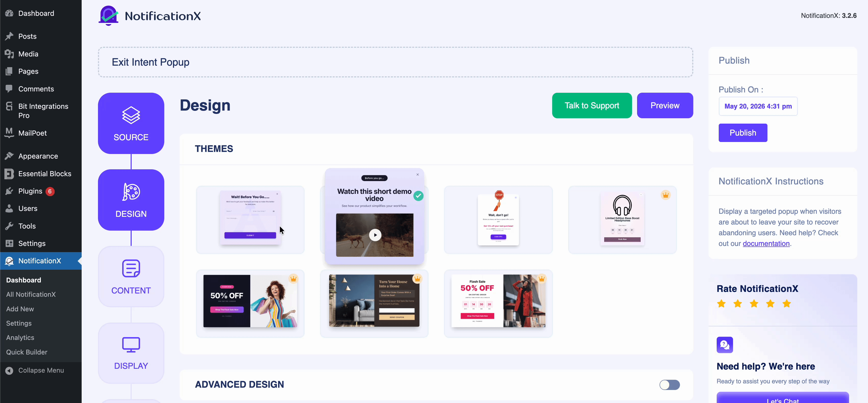Click the Essential Blocks icon
Image resolution: width=868 pixels, height=403 pixels.
coord(9,174)
